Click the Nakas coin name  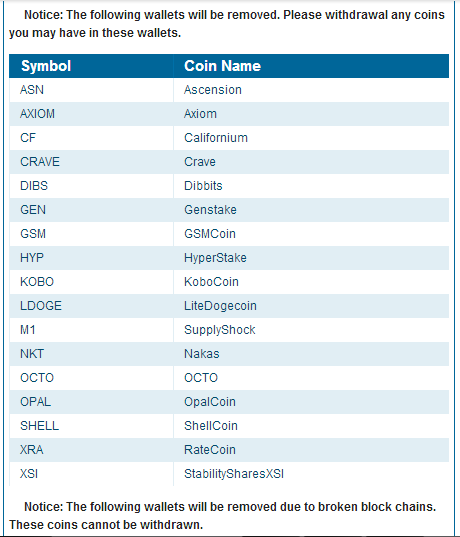[x=201, y=353]
